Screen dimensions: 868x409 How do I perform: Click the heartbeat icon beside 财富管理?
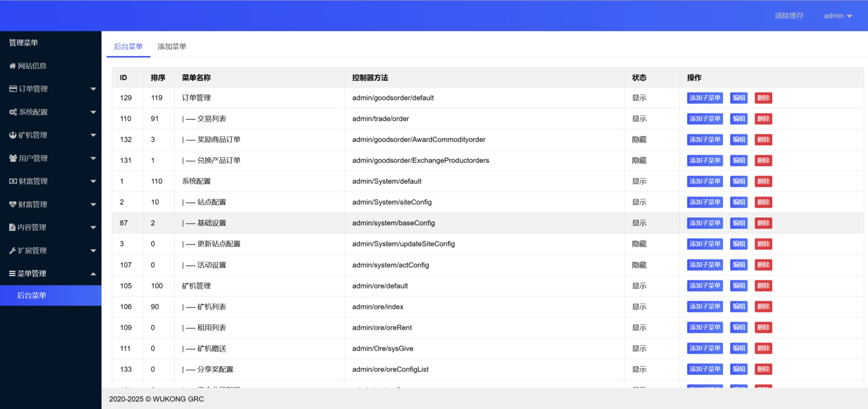click(x=13, y=204)
